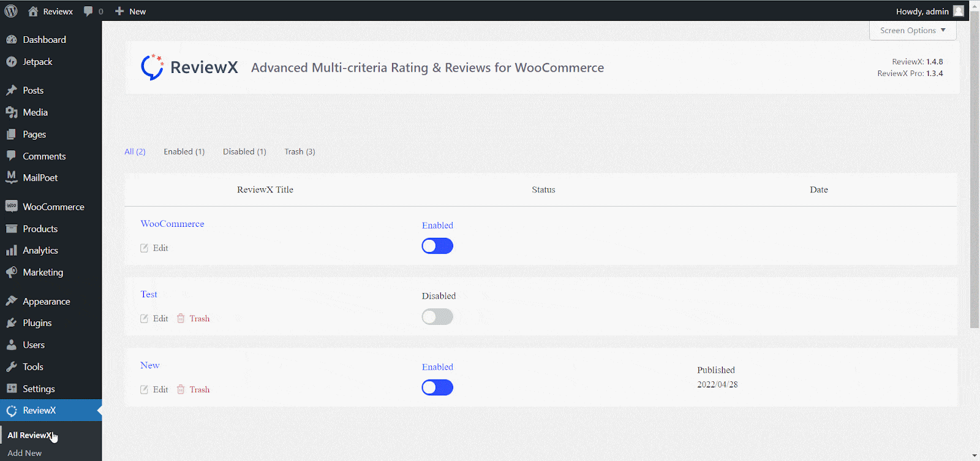Click the Marketing megaphone icon

point(11,272)
